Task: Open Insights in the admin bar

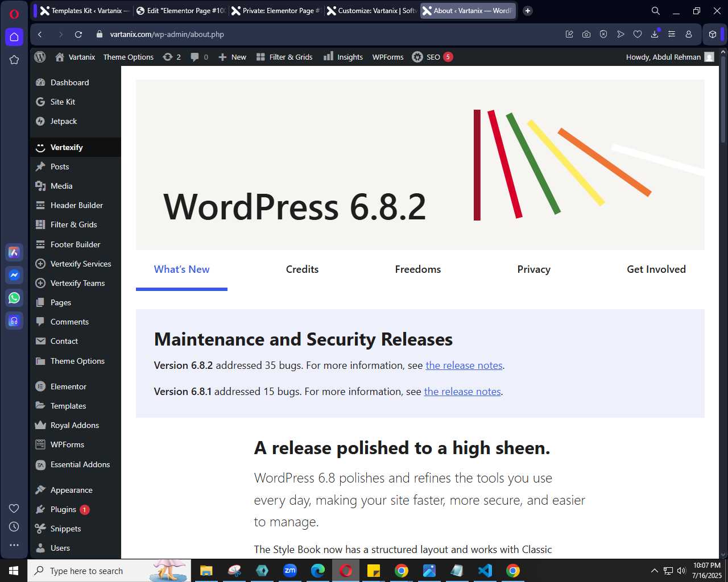Action: [x=343, y=57]
